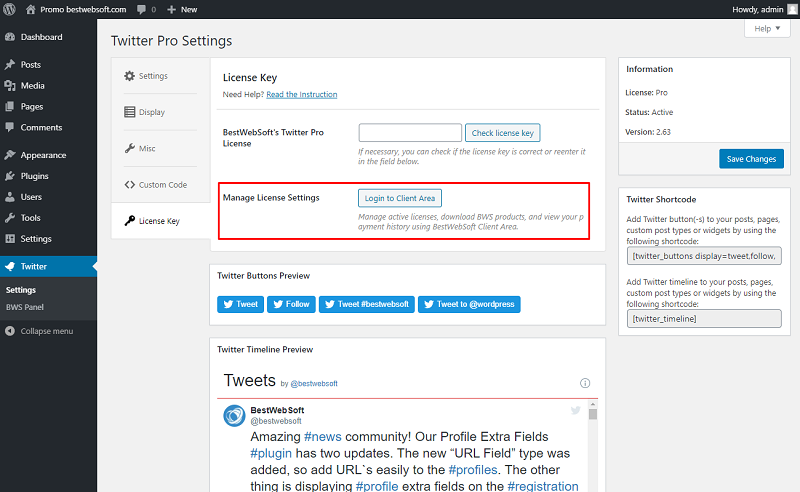Click the WordPress logo icon

point(9,9)
